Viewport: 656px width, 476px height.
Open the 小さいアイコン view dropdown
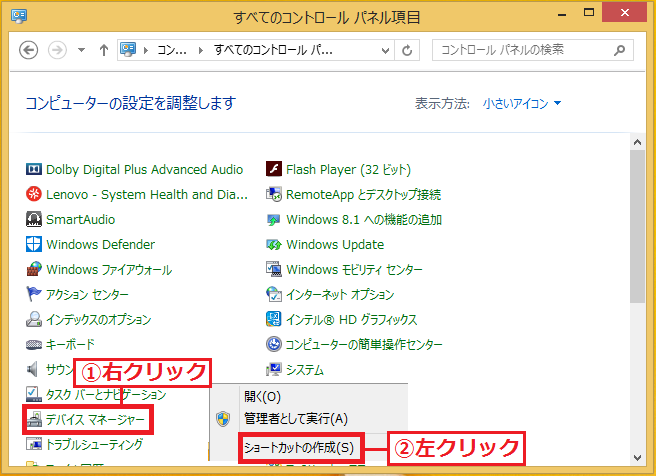[522, 103]
